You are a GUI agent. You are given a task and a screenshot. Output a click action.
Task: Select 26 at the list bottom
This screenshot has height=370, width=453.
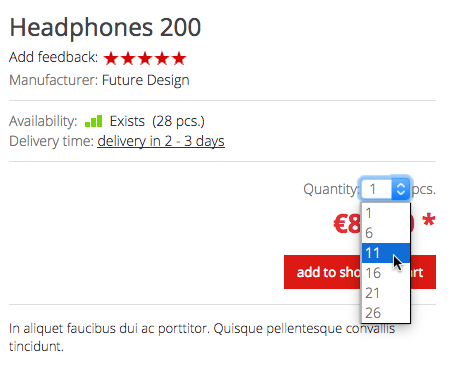386,313
